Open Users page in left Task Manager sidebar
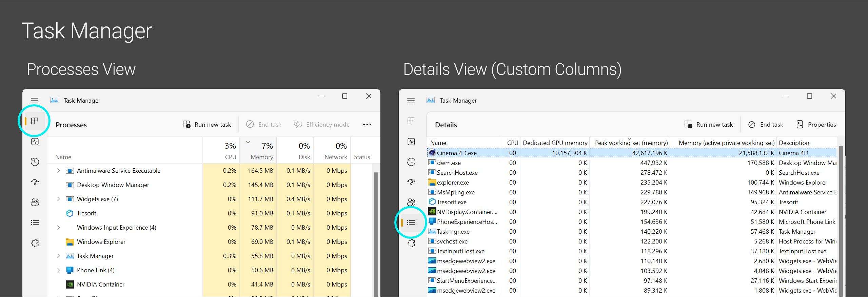Viewport: 868px width, 297px height. [35, 202]
